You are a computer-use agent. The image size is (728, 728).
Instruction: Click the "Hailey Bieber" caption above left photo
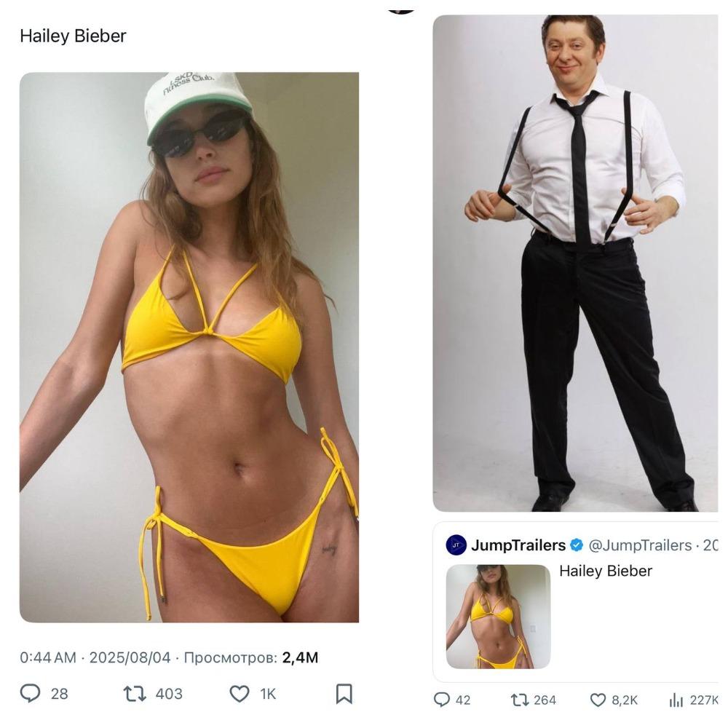(73, 36)
